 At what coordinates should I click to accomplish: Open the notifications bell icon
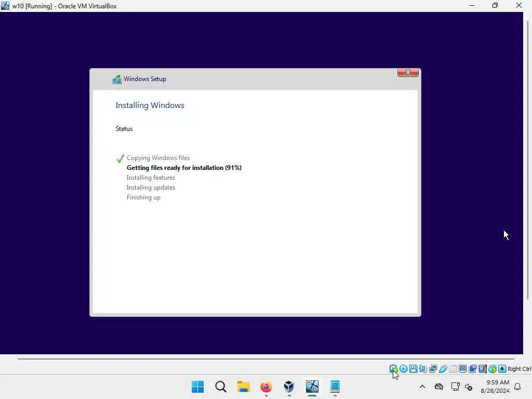518,387
